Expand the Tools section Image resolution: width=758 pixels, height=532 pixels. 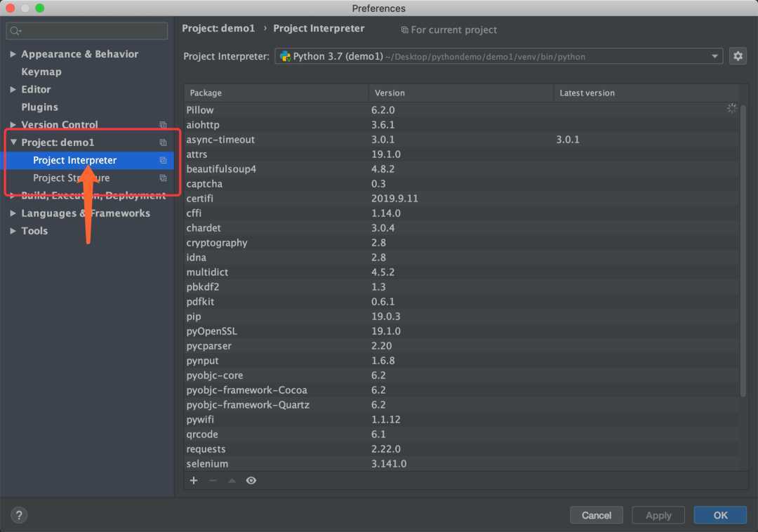pyautogui.click(x=13, y=231)
